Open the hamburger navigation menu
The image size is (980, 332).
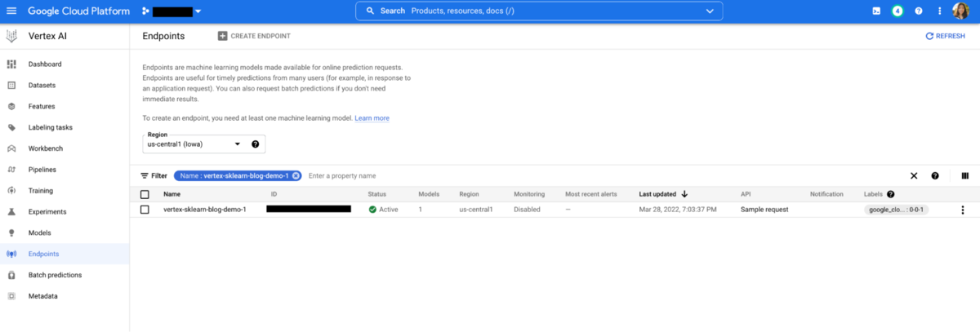pyautogui.click(x=11, y=11)
